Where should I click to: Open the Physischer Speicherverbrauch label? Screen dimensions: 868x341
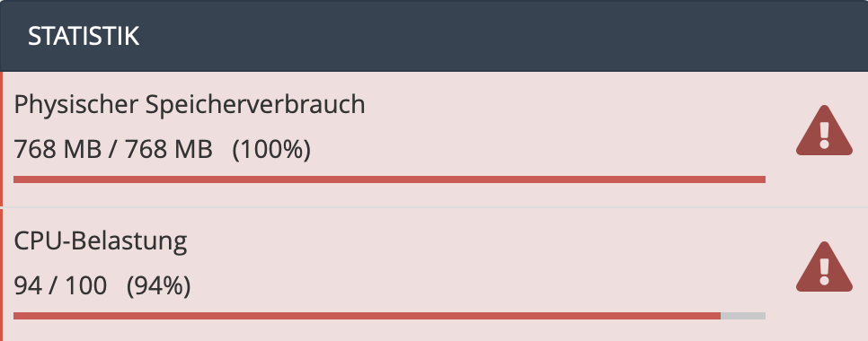190,104
